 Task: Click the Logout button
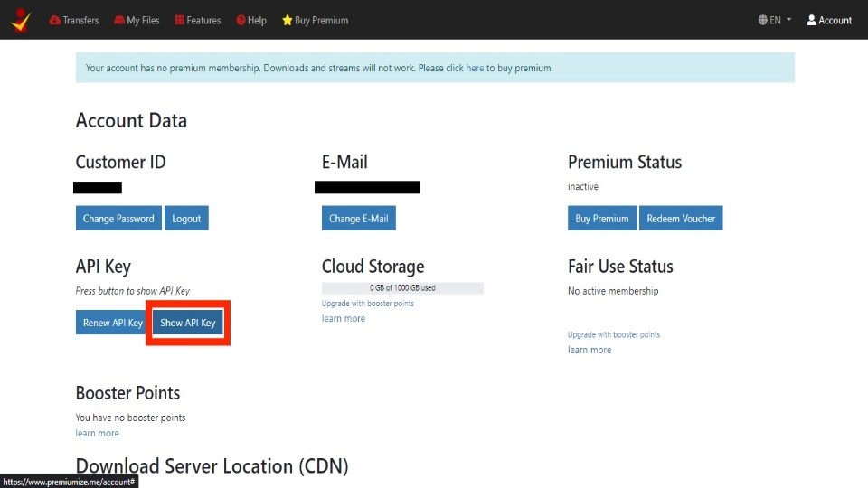[186, 218]
